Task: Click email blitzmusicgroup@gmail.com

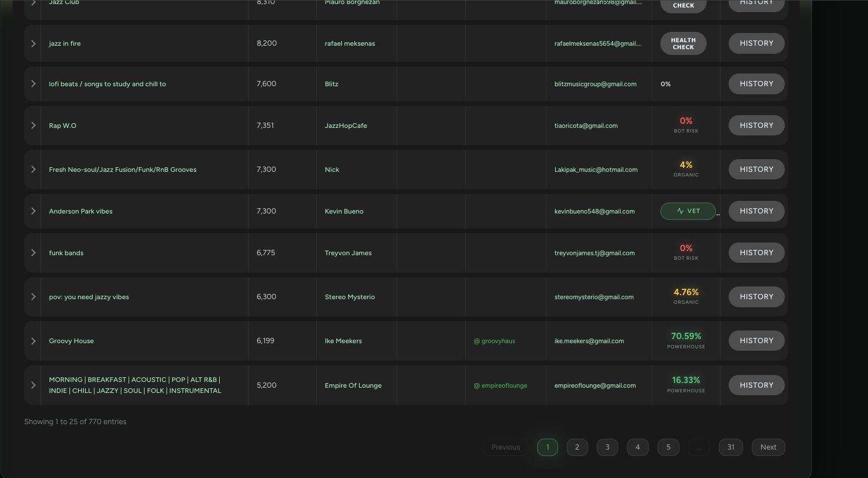Action: [595, 84]
